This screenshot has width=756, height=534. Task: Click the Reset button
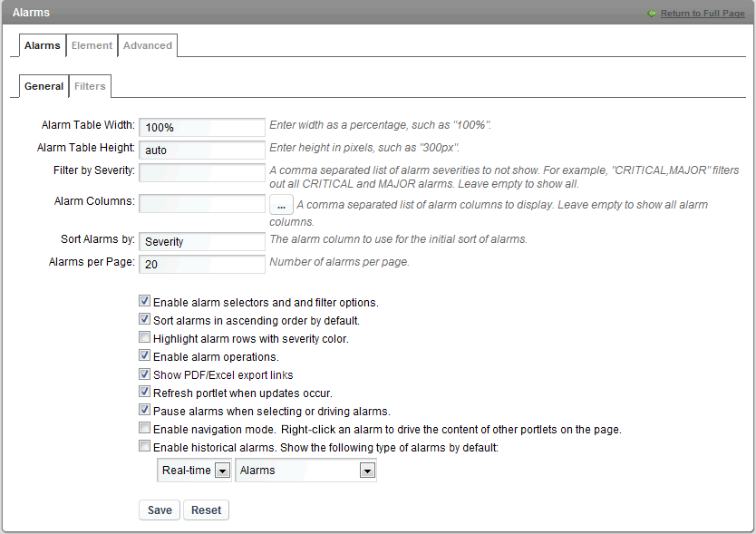point(207,510)
